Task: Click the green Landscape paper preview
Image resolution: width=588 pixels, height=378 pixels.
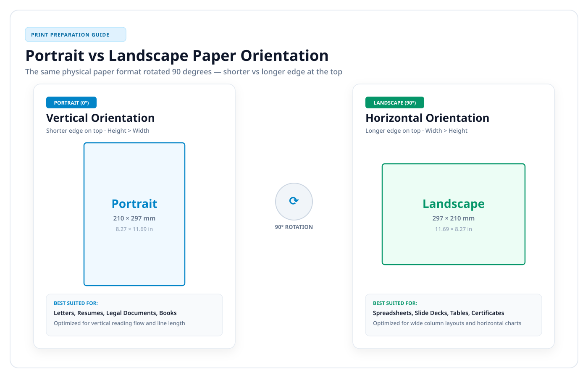Action: [454, 214]
